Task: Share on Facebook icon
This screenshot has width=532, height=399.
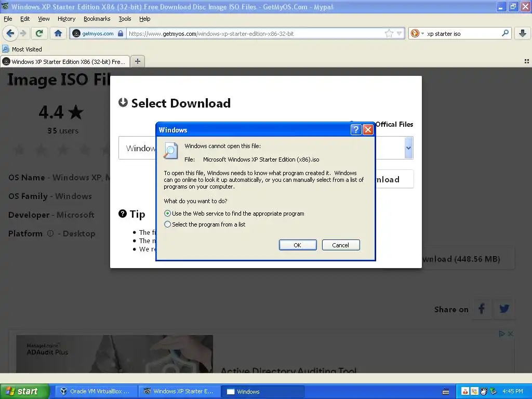Action: coord(482,309)
